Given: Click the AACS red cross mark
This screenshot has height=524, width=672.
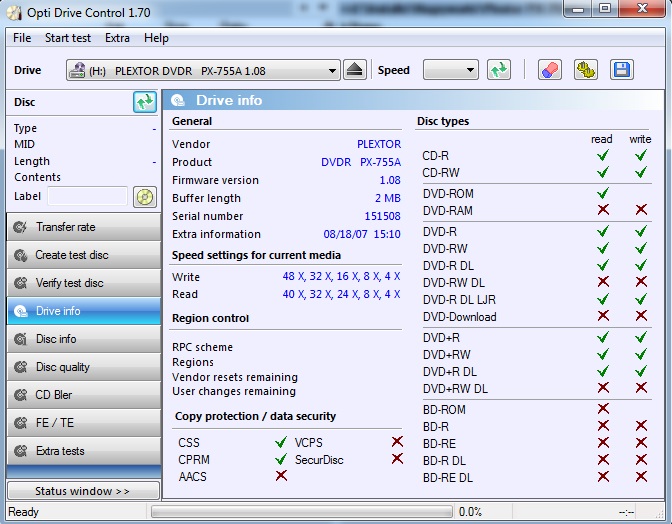Looking at the screenshot, I should click(281, 476).
